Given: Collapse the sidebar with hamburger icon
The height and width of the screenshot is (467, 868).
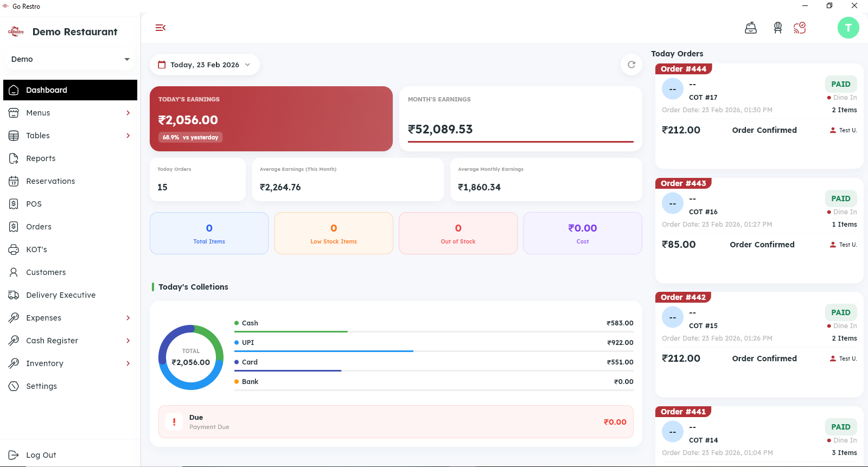Looking at the screenshot, I should click(160, 28).
